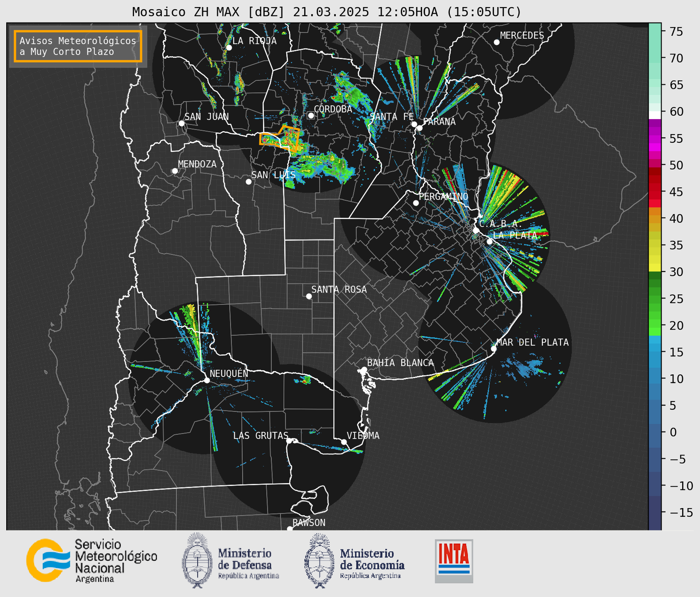The image size is (700, 597).
Task: Click the INTA logo
Action: 454,561
